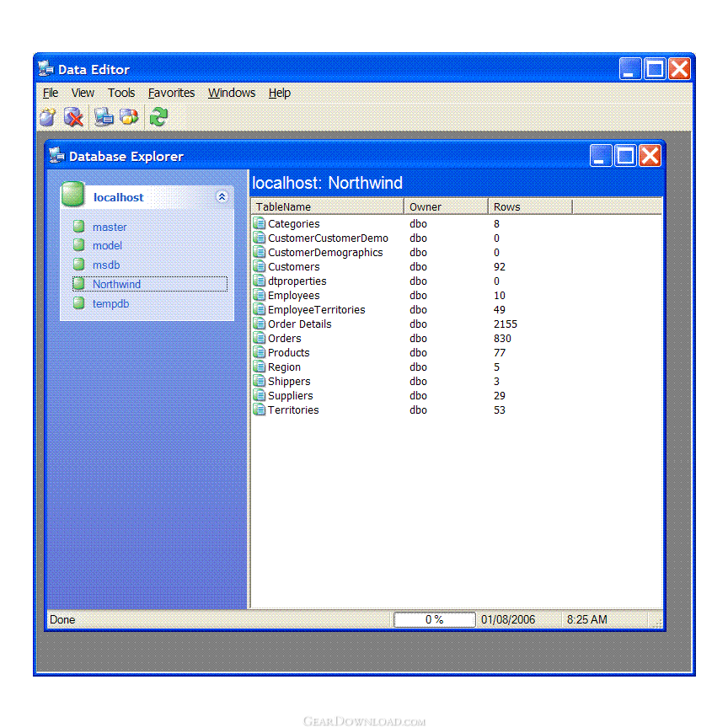Click the tempdb database icon

click(79, 303)
